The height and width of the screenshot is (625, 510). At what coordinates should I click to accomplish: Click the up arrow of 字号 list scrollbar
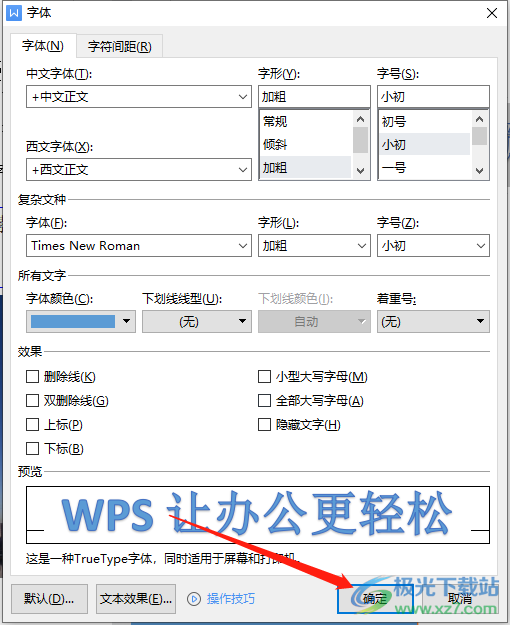480,119
